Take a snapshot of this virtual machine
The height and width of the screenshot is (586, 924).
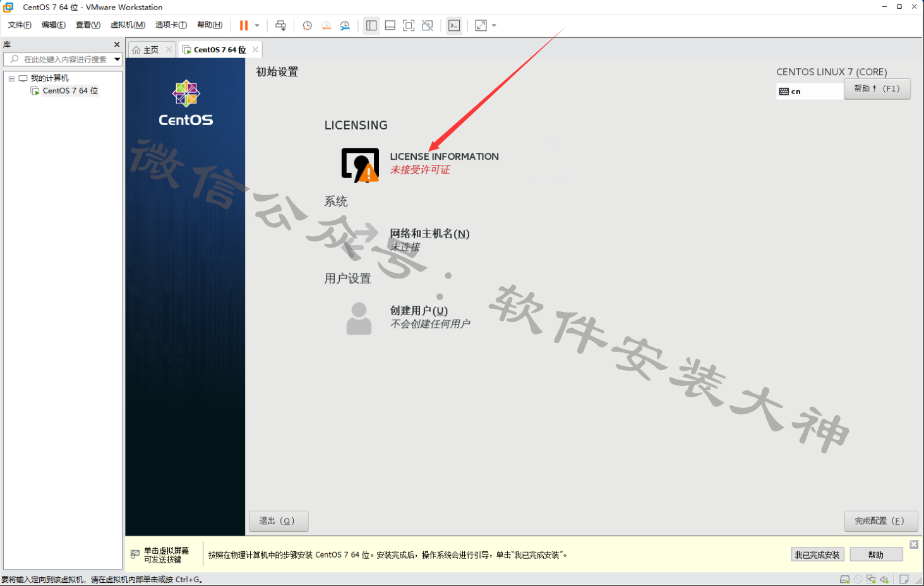(307, 25)
